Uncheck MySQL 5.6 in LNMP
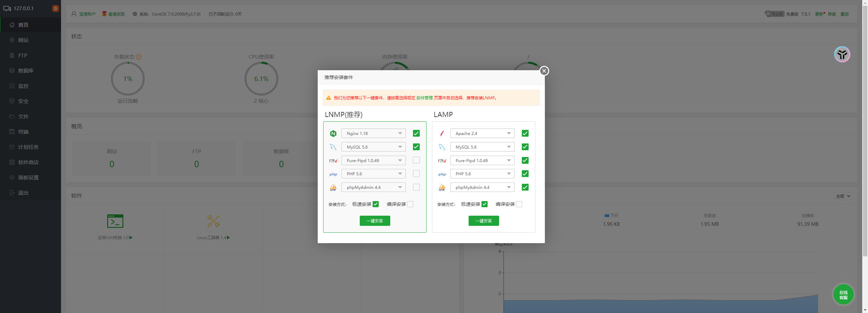The width and height of the screenshot is (868, 313). pyautogui.click(x=416, y=147)
